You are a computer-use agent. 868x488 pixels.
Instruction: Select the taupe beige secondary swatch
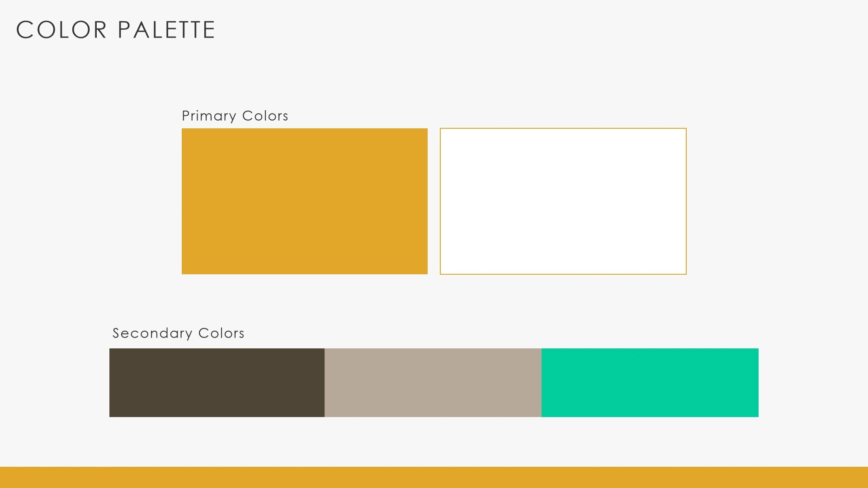pos(433,382)
